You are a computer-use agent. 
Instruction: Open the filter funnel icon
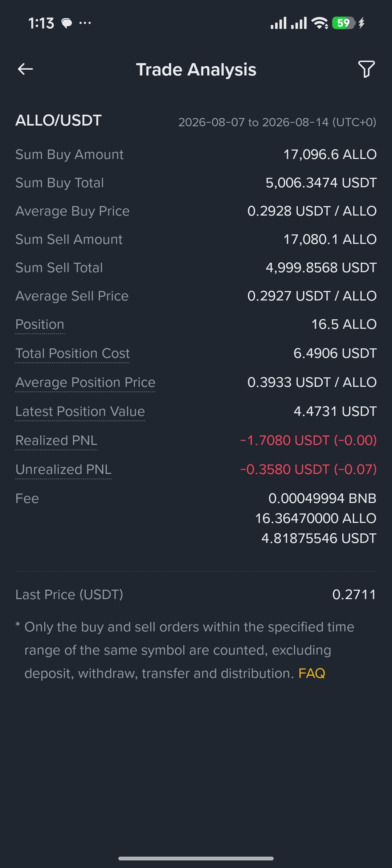(366, 69)
